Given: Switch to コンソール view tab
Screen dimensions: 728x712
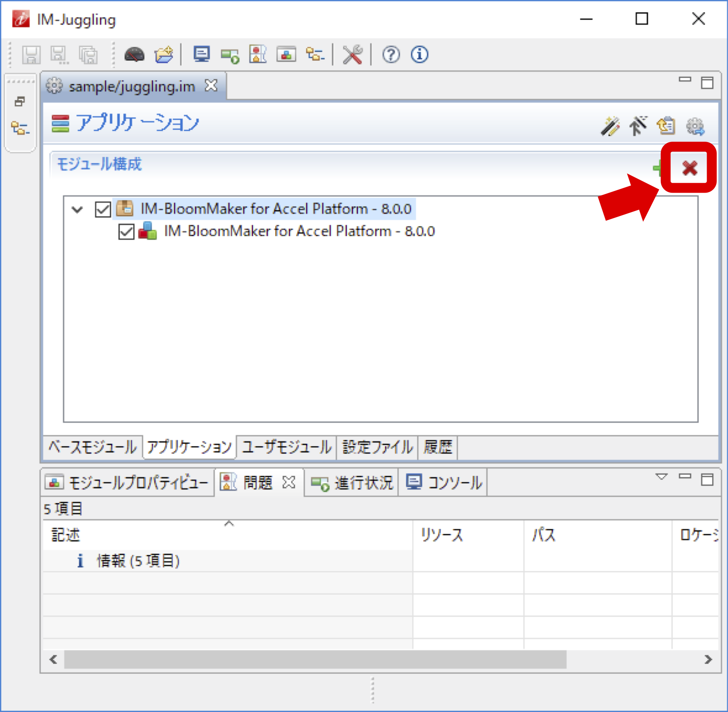Looking at the screenshot, I should point(444,483).
